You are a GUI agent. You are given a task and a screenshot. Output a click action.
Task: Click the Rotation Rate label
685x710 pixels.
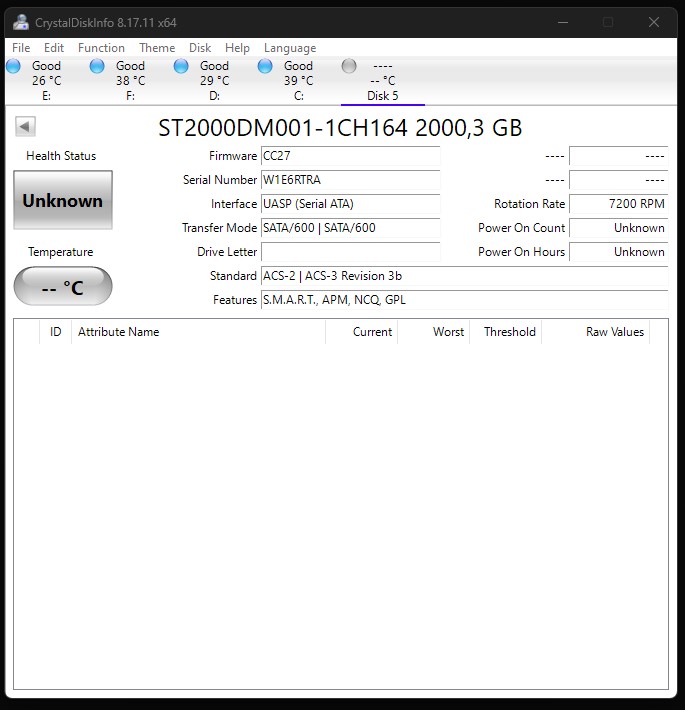coord(529,204)
